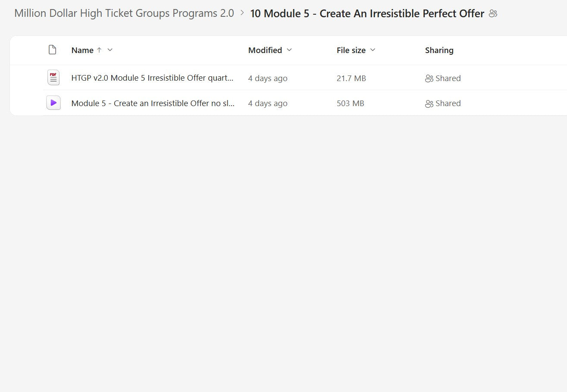Click the purple video play file icon
The width and height of the screenshot is (567, 392).
[53, 103]
